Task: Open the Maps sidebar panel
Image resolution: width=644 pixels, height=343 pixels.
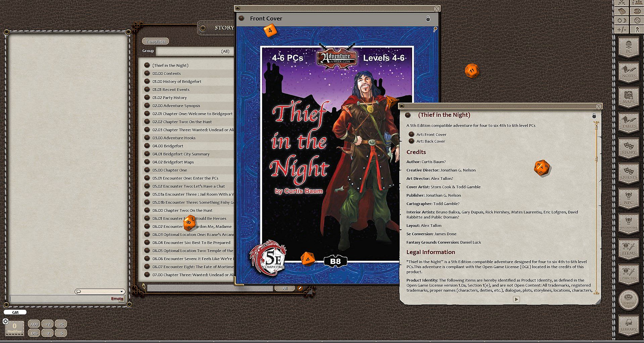Action: click(x=629, y=97)
